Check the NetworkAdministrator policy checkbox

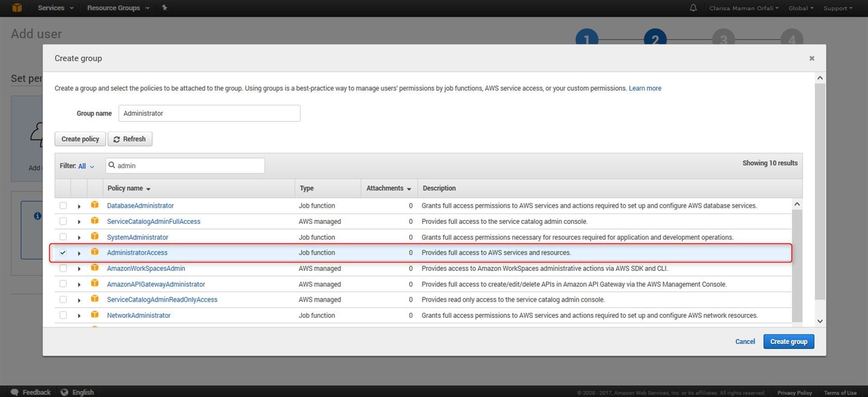[x=63, y=315]
